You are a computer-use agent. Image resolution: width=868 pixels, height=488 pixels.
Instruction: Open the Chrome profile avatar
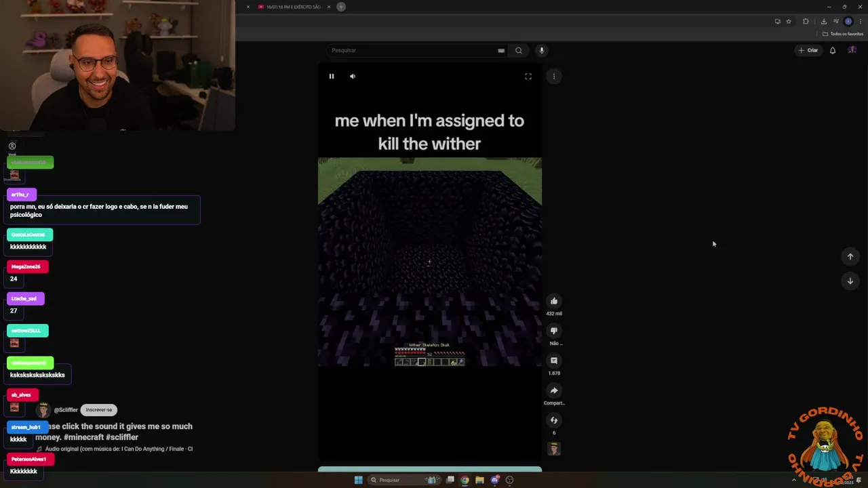pyautogui.click(x=848, y=21)
